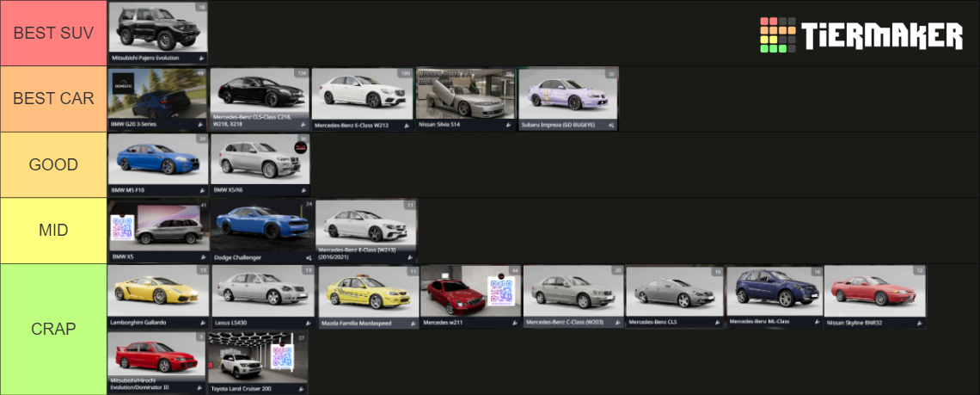This screenshot has width=980, height=395.
Task: Click the 32 count badge on Subaru Impreza
Action: (611, 73)
